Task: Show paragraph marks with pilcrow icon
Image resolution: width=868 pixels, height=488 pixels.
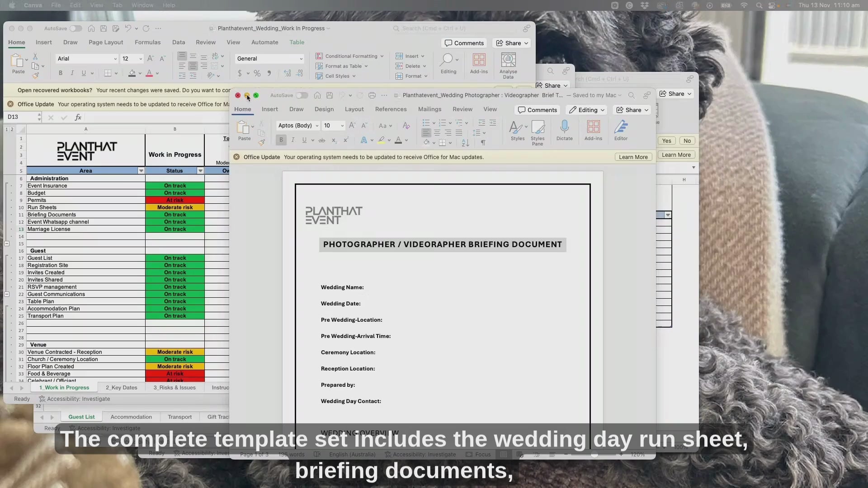Action: click(x=483, y=143)
